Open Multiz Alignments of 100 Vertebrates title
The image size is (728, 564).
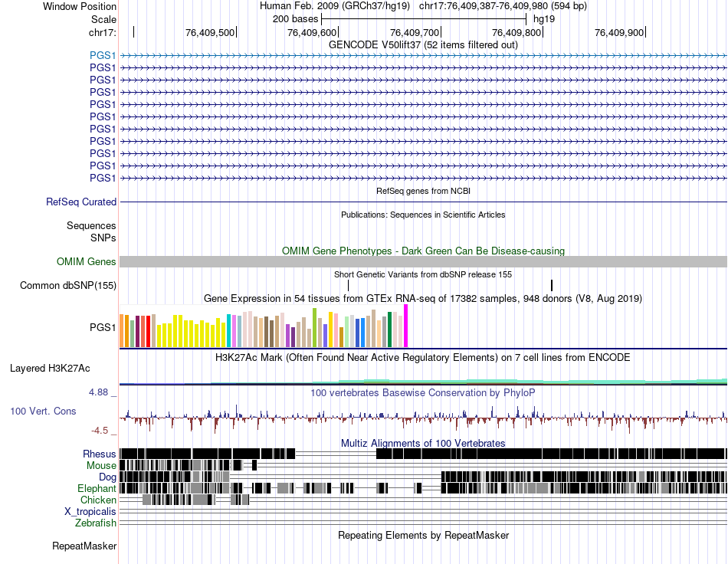[423, 444]
